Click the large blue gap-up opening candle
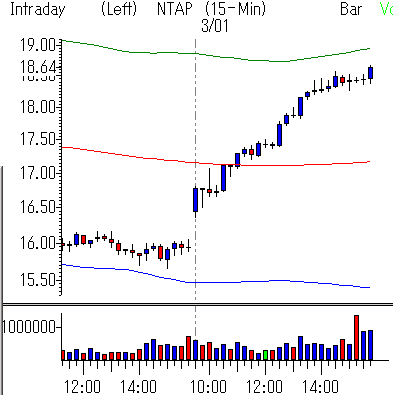 195,200
